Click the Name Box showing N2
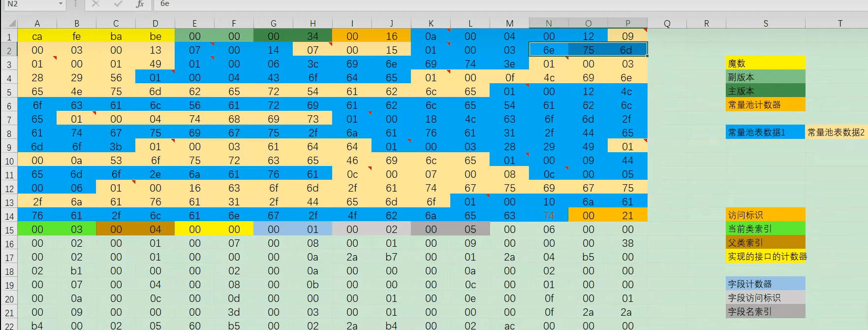 (30, 4)
